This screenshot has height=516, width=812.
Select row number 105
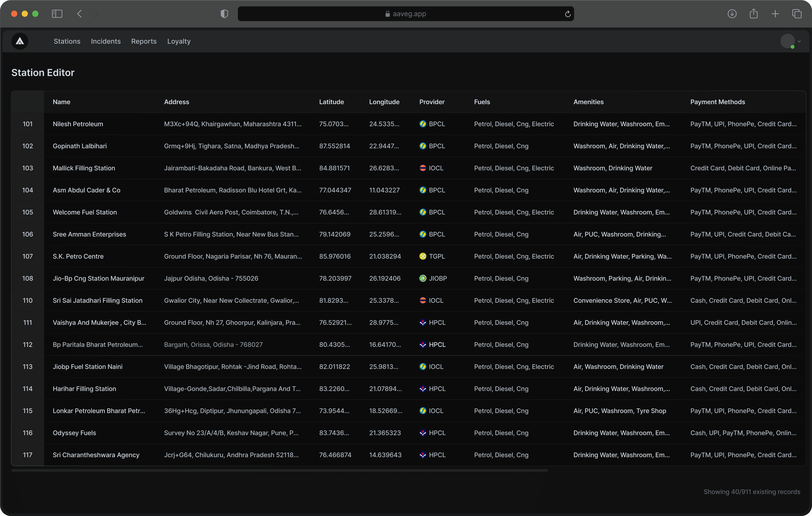(28, 212)
